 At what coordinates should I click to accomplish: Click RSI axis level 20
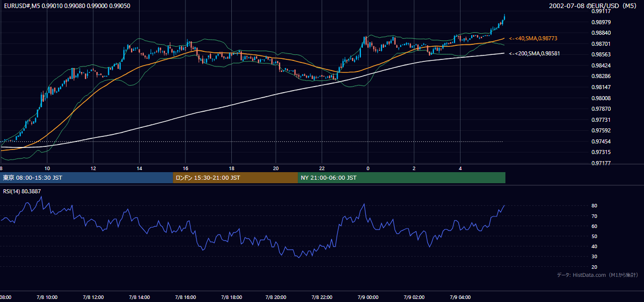tap(595, 267)
